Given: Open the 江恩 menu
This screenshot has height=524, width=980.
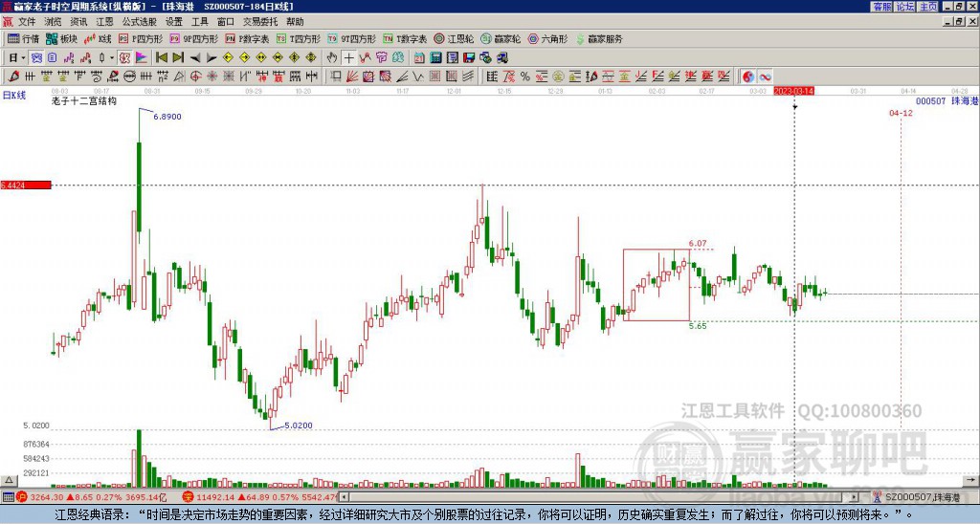Looking at the screenshot, I should (x=104, y=22).
